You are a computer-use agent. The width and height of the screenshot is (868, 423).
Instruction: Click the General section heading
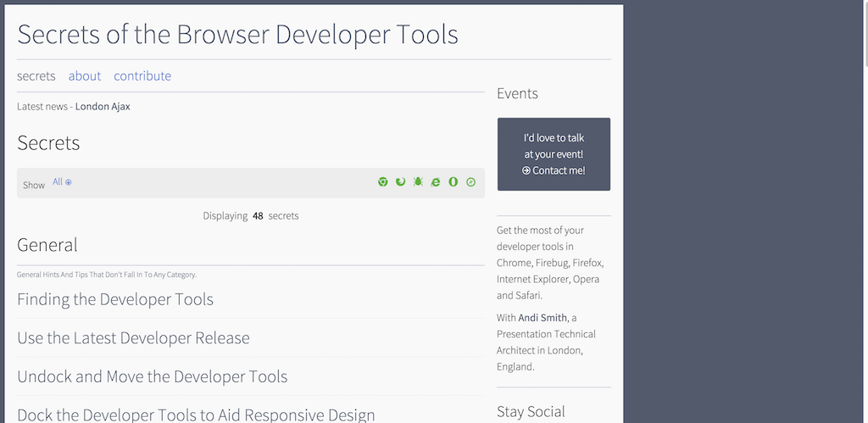click(x=47, y=246)
